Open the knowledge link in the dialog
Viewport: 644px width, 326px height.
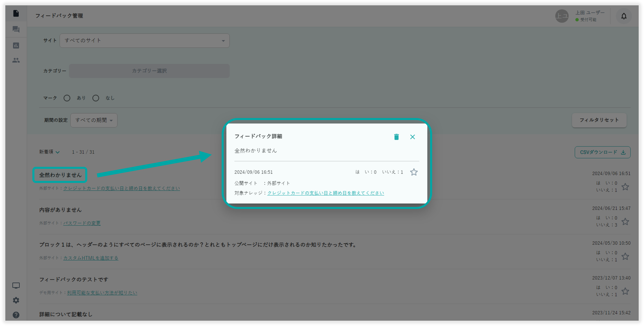tap(325, 193)
